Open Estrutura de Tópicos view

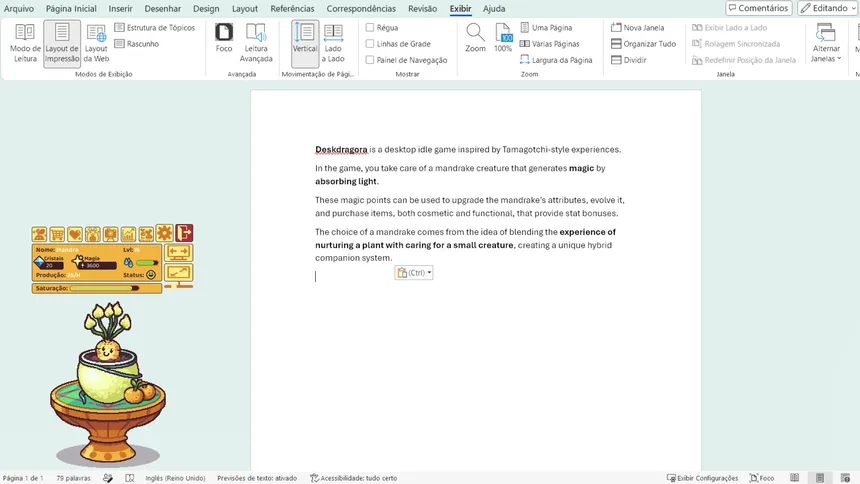pos(155,27)
